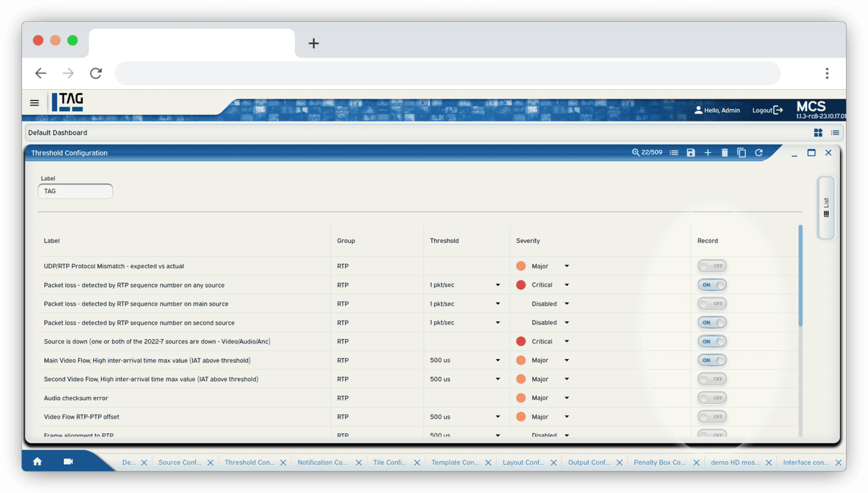Open the dashboard widgets grid icon
868x493 pixels.
point(818,133)
